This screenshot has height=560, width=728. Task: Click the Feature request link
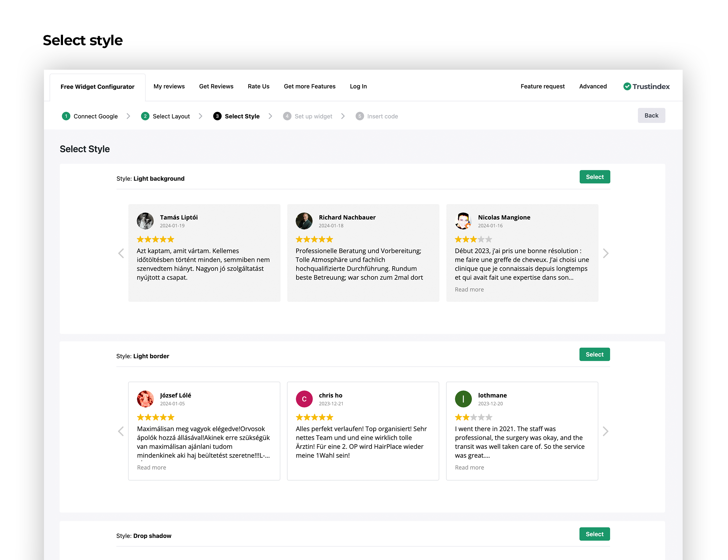coord(542,87)
